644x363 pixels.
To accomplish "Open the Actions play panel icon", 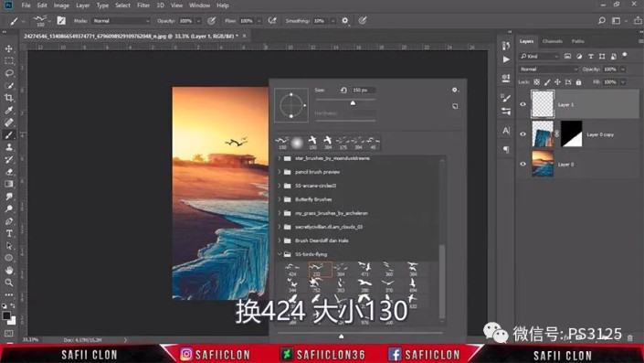I will click(506, 59).
